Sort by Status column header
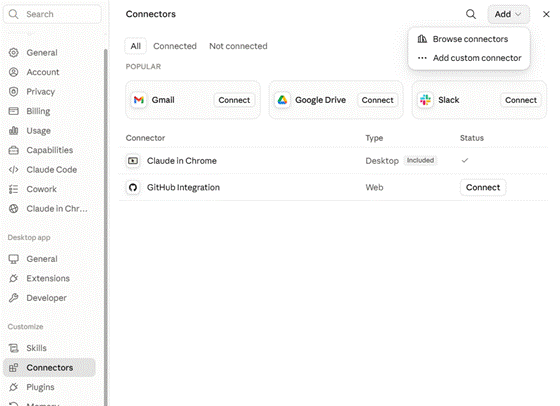Screen dimensions: 560x406 click(472, 138)
